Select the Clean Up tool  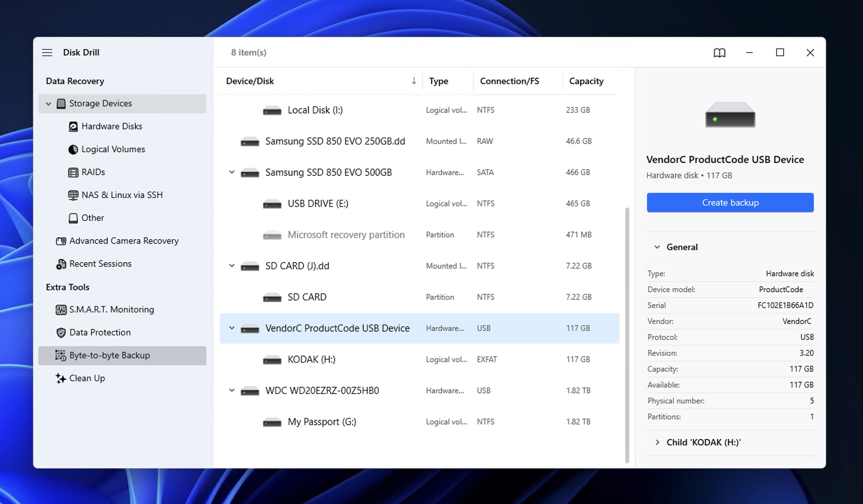(87, 378)
